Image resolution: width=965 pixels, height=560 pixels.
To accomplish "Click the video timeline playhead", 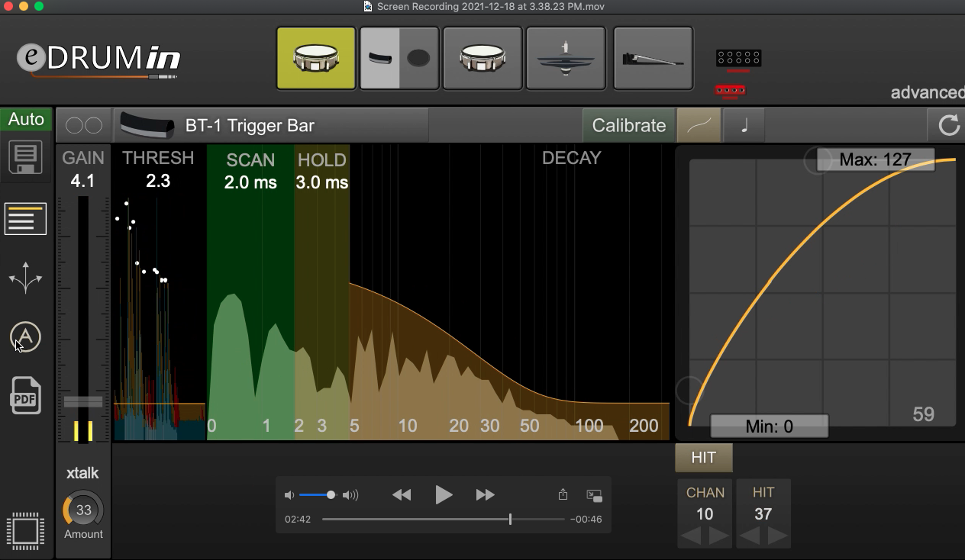I will click(x=510, y=519).
